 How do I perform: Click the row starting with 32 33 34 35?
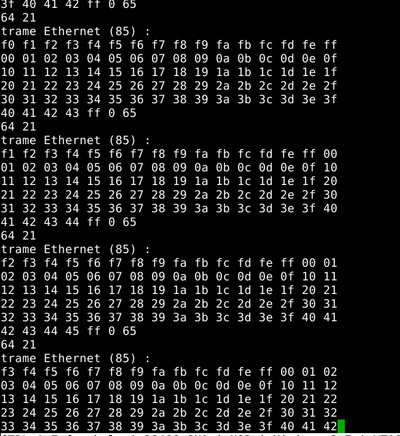click(169, 317)
